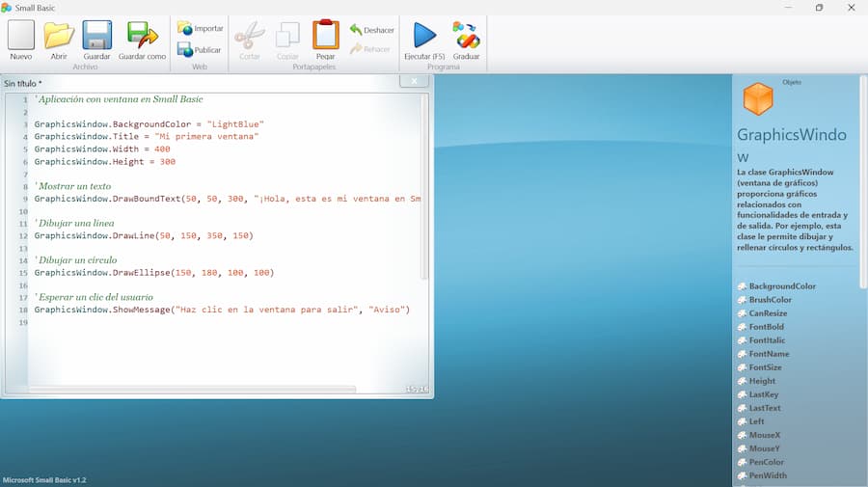Click the help panel vertical scrollbar
Screen dimensions: 868x487
(863, 181)
